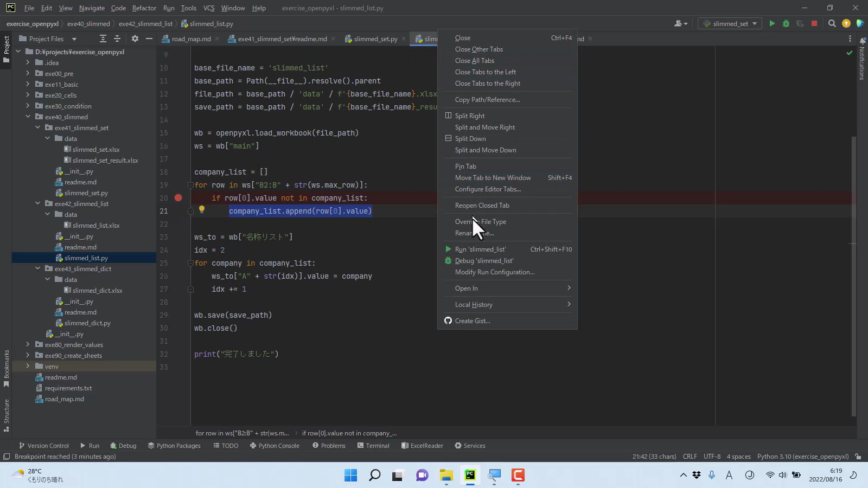Click the Expand All icon in Project panel
This screenshot has width=868, height=488.
[103, 38]
